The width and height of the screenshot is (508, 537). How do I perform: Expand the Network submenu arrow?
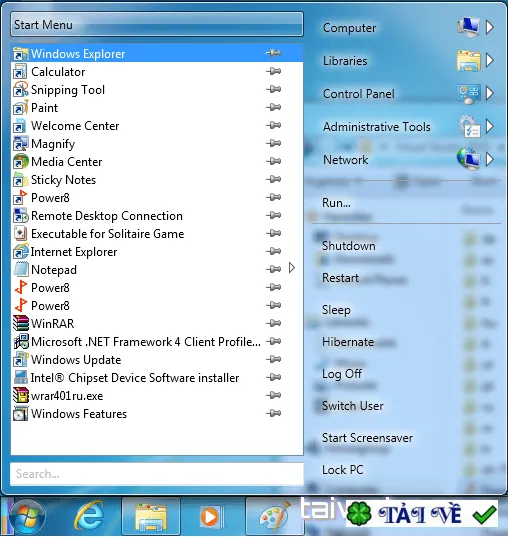tap(490, 159)
